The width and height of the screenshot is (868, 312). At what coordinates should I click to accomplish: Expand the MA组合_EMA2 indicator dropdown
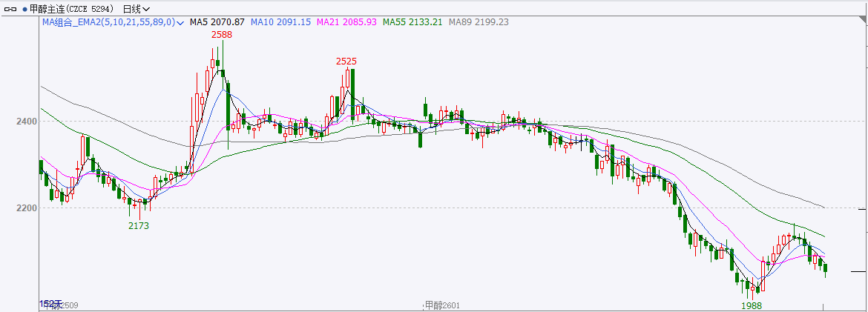point(180,22)
